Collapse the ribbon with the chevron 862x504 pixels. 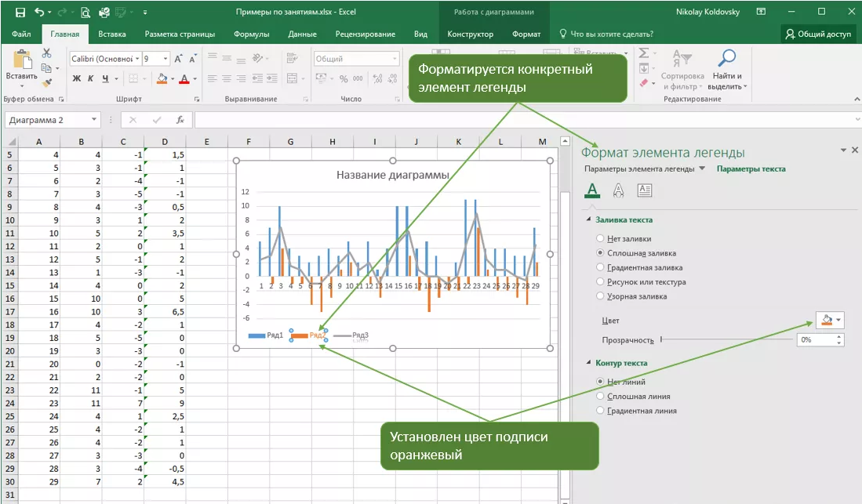857,99
